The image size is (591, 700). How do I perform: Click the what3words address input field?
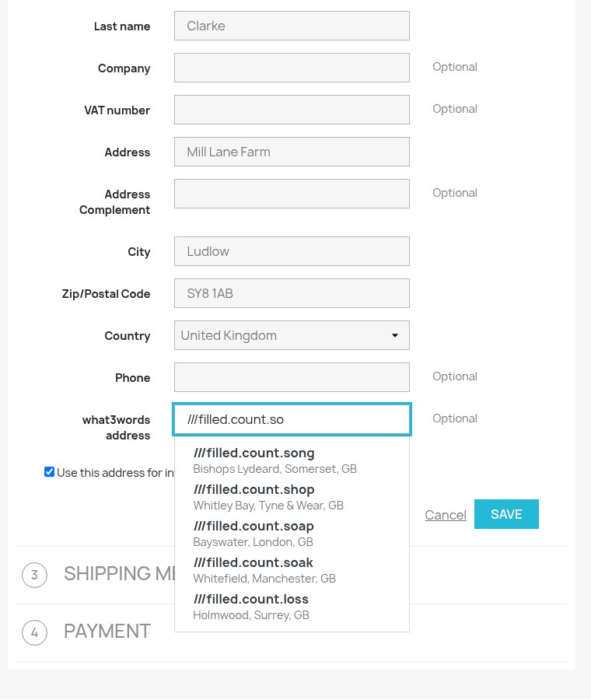click(292, 419)
